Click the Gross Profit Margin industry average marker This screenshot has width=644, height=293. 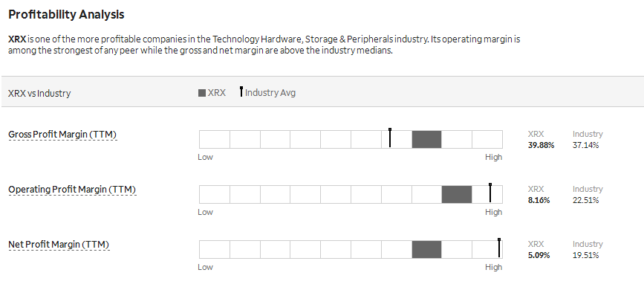point(390,138)
